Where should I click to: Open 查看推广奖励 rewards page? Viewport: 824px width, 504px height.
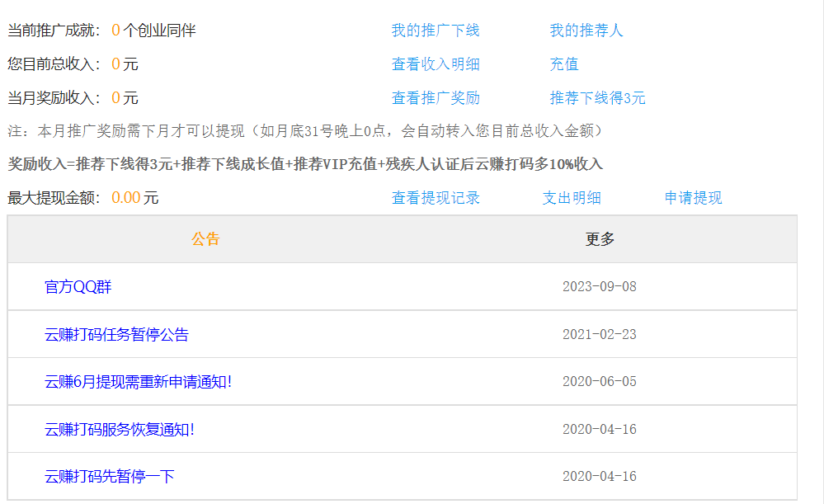(435, 98)
